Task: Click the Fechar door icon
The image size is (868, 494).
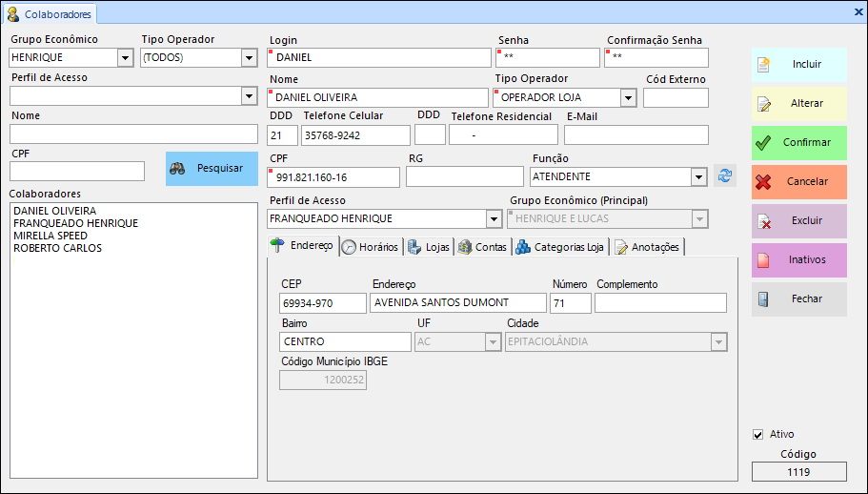Action: pos(762,299)
